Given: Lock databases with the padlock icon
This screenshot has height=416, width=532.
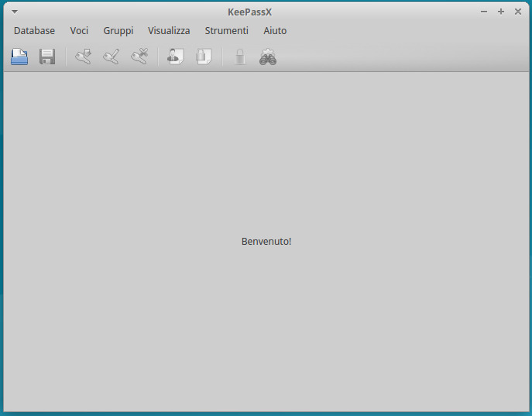Looking at the screenshot, I should (240, 57).
